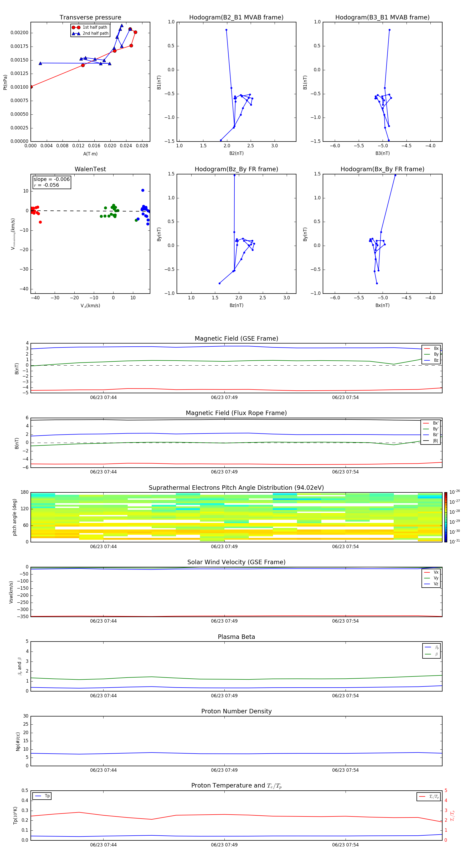Viewport: 473px width, 868px height.
Task: Select the "slope = -0.006" annotation
Action: tap(52, 179)
